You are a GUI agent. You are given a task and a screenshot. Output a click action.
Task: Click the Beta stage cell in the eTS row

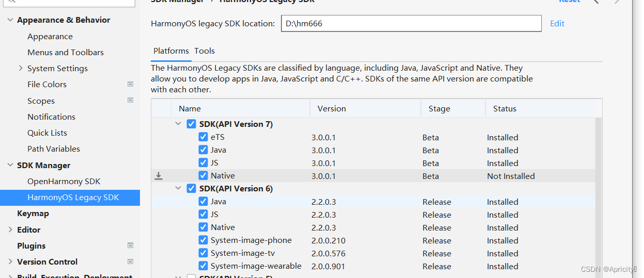[431, 138]
